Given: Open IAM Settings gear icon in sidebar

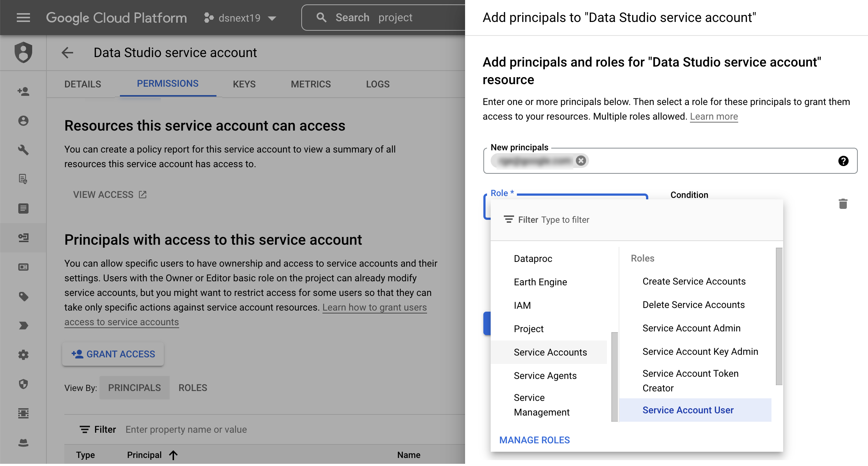Looking at the screenshot, I should (x=23, y=355).
